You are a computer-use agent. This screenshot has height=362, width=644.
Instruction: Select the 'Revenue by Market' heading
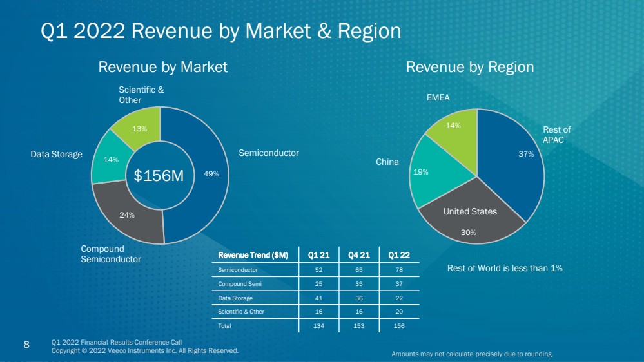tap(162, 67)
